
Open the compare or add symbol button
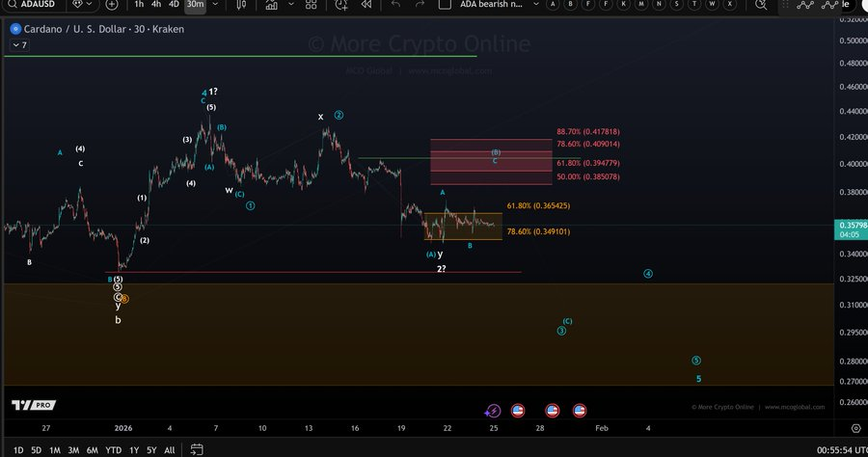pyautogui.click(x=112, y=5)
